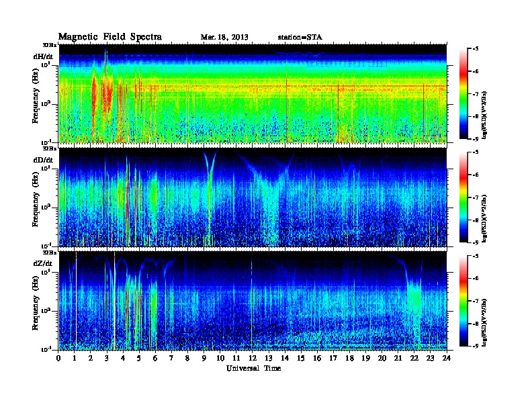
Task: Click the -9 tick on dH/dt color bar
Action: (x=476, y=139)
